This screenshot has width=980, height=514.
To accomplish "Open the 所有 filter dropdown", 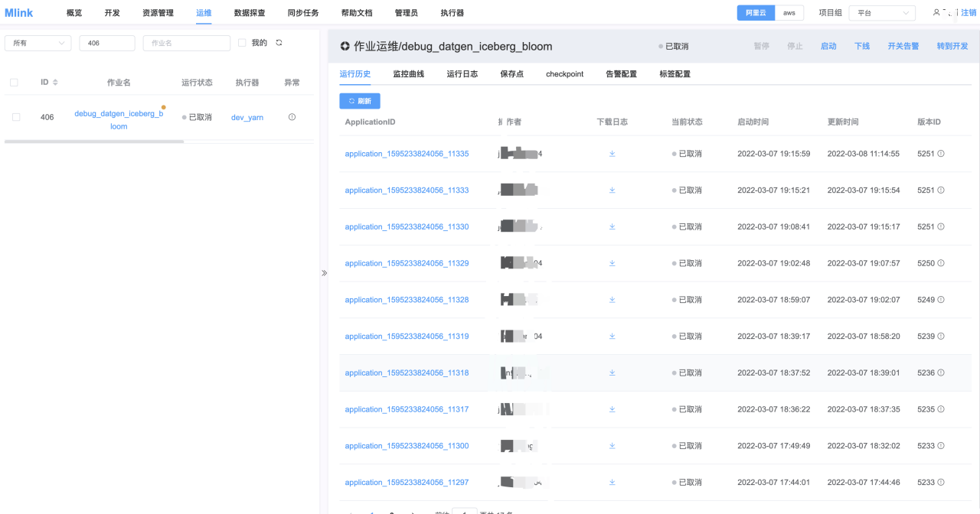I will pos(38,44).
